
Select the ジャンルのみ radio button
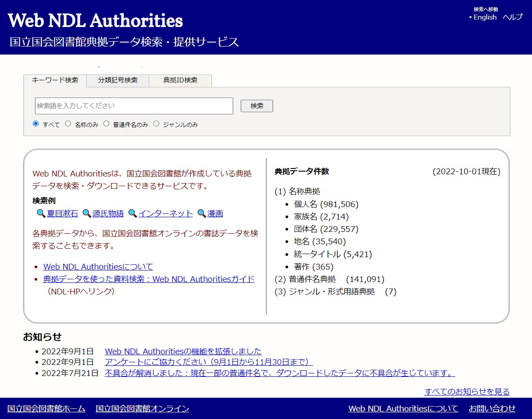[x=156, y=123]
